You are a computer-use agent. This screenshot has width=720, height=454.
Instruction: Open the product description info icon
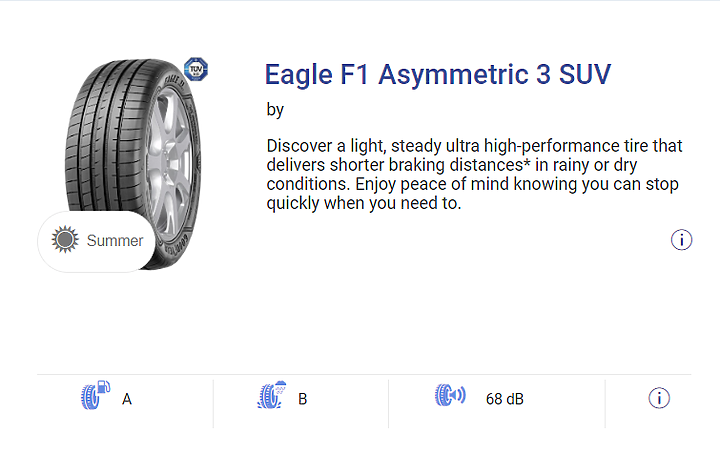pos(681,240)
